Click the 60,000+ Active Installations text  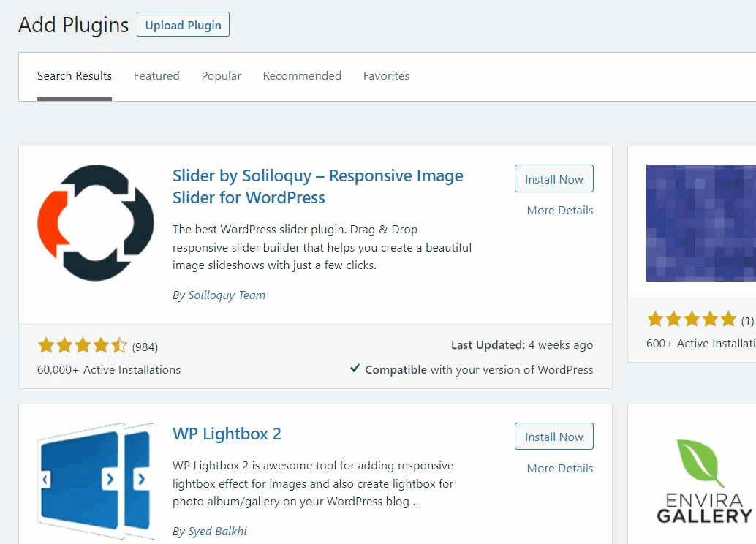(109, 370)
